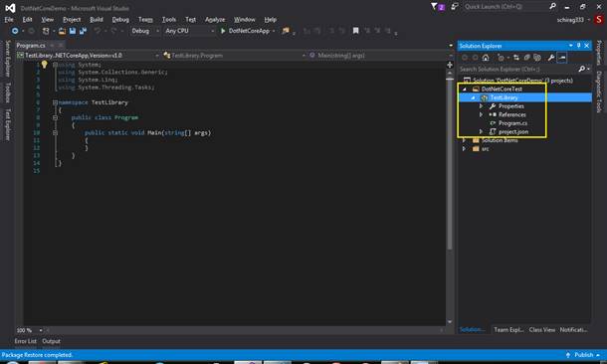This screenshot has width=607, height=364.
Task: Click the bookmark icon in the toolbar
Action: (355, 31)
